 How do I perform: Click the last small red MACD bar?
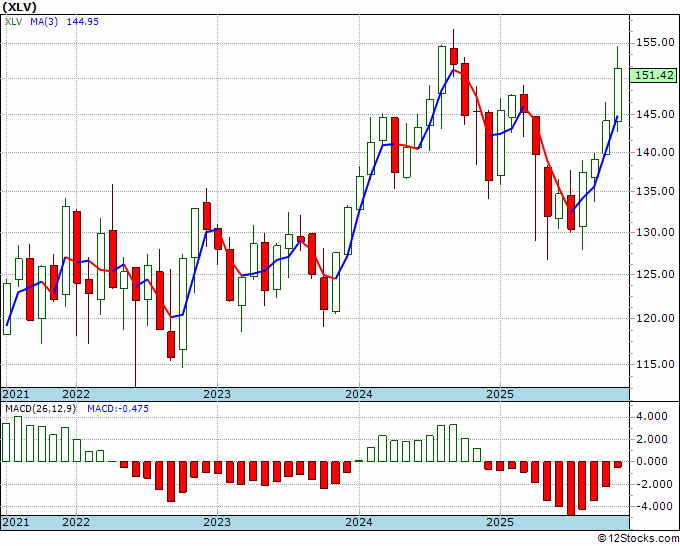point(618,464)
